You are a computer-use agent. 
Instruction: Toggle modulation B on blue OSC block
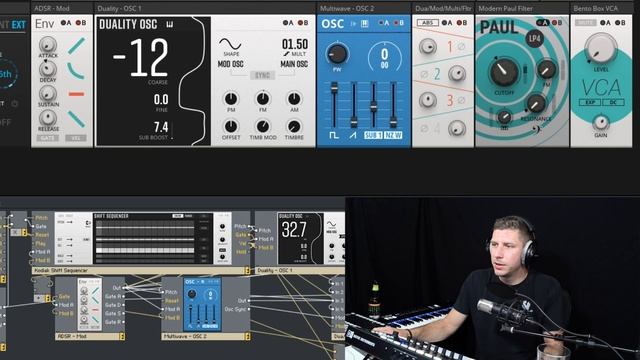coord(398,23)
